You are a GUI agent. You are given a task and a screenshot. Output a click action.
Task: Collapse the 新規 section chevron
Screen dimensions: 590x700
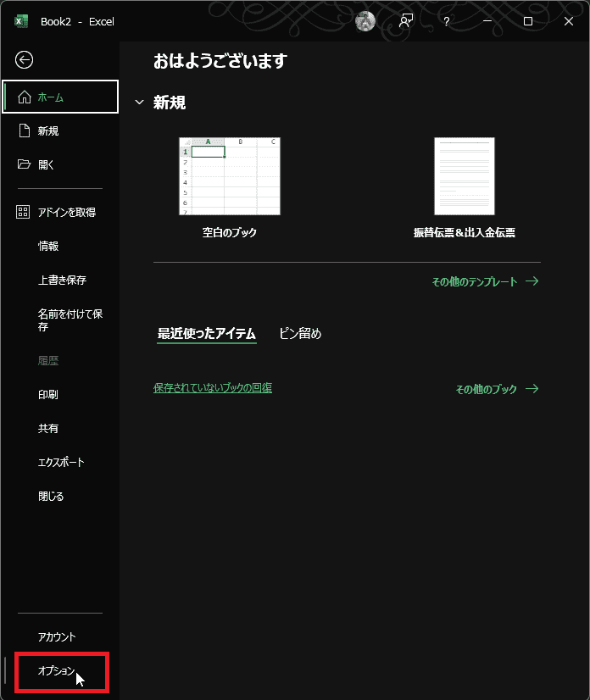tap(140, 103)
